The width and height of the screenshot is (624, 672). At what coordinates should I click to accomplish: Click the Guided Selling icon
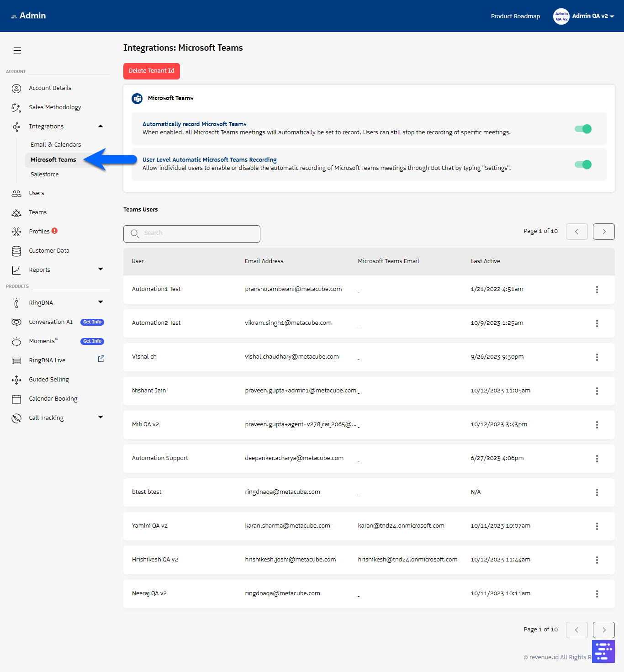coord(16,380)
